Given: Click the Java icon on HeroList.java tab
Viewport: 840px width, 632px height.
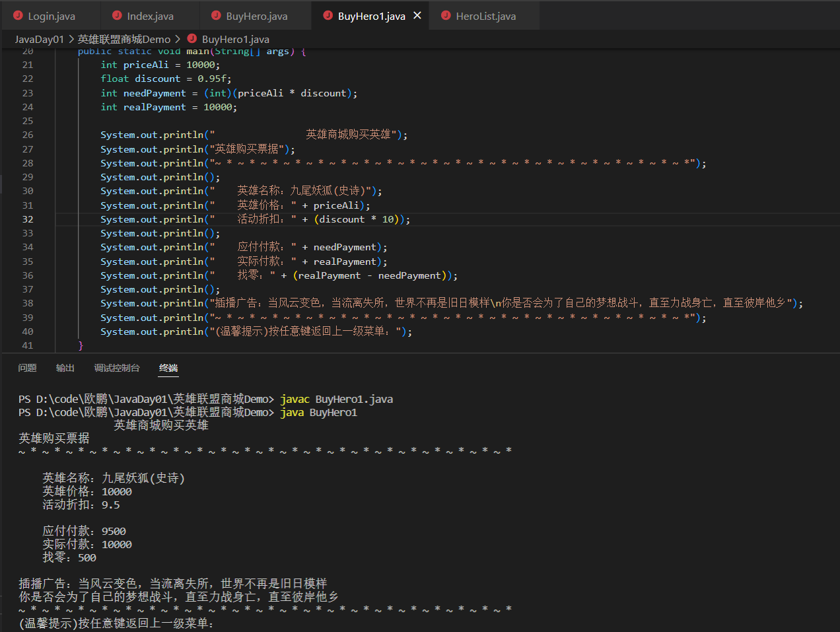Looking at the screenshot, I should (x=446, y=15).
